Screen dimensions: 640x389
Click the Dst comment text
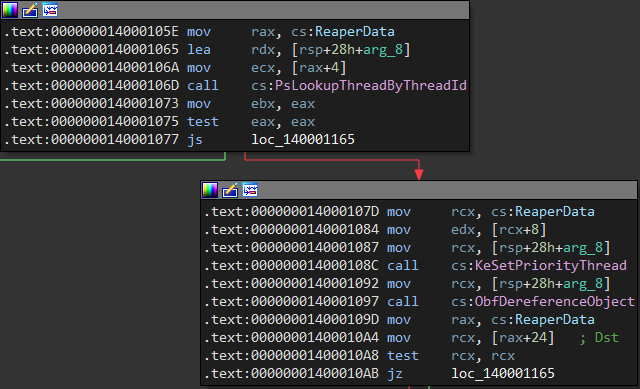(x=607, y=338)
